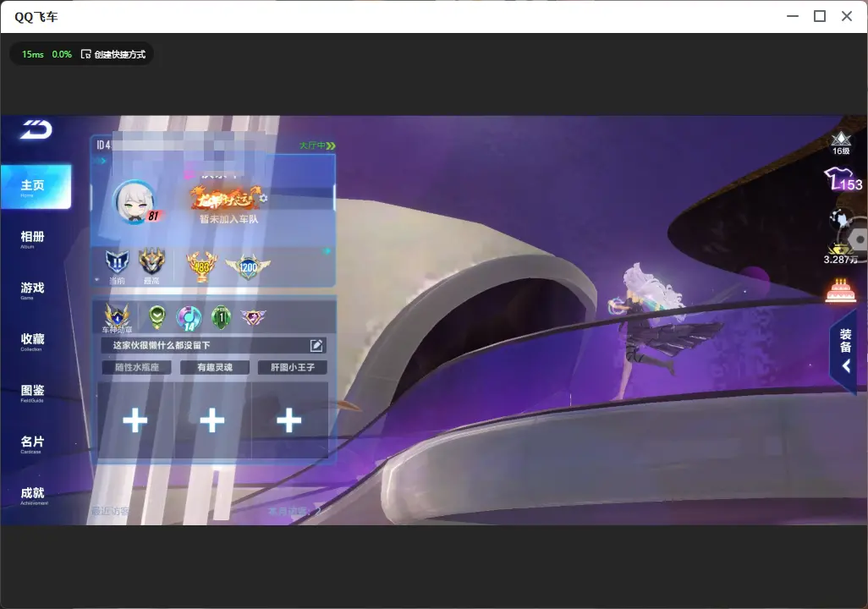Expand the cyan arrow at the rank row's right end
Image resolution: width=868 pixels, height=609 pixels.
coord(327,251)
